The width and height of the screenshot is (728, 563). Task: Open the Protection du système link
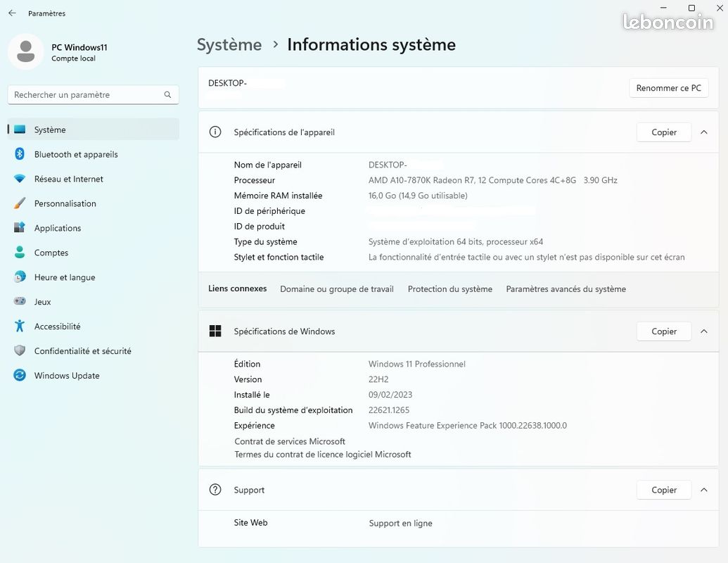(x=450, y=289)
